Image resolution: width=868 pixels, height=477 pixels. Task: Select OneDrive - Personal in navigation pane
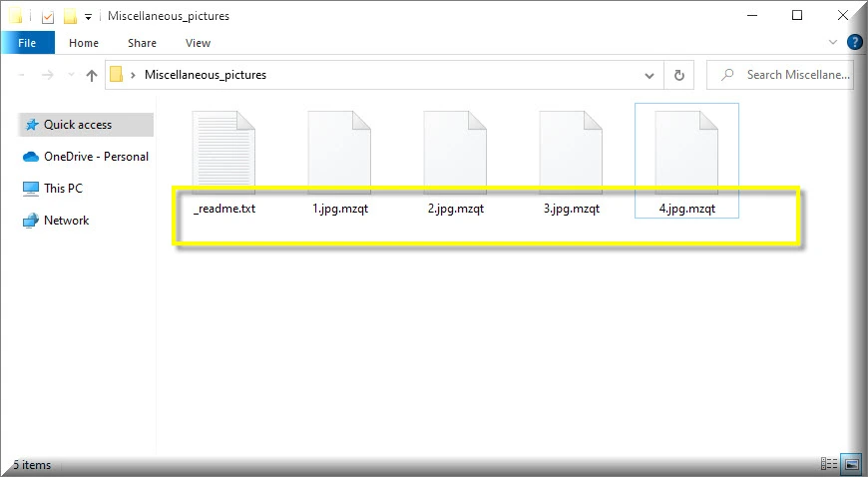pyautogui.click(x=85, y=157)
